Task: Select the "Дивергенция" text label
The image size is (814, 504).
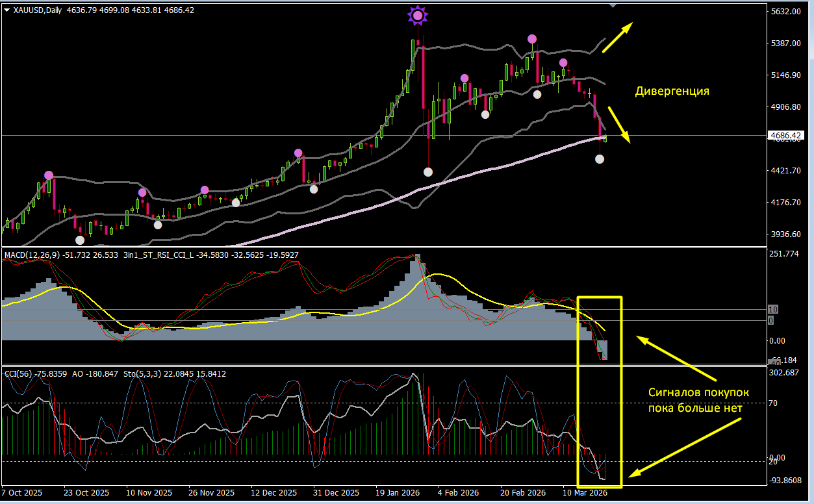Action: point(672,92)
